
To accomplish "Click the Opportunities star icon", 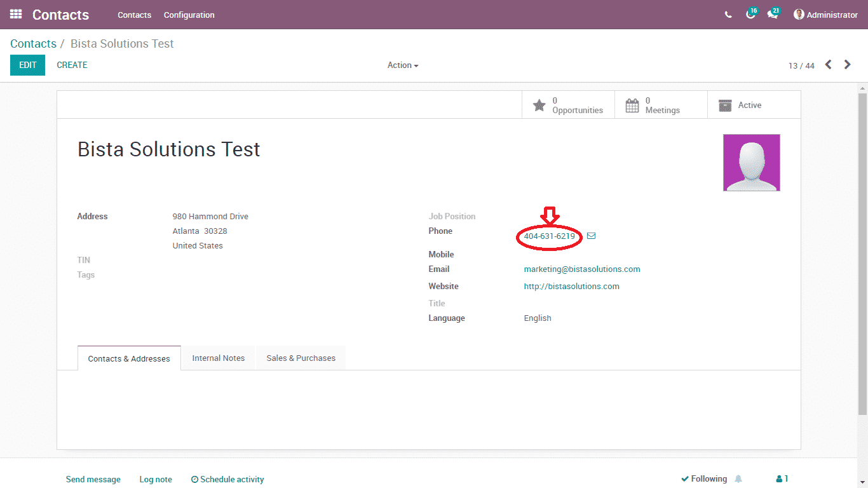I will coord(539,105).
